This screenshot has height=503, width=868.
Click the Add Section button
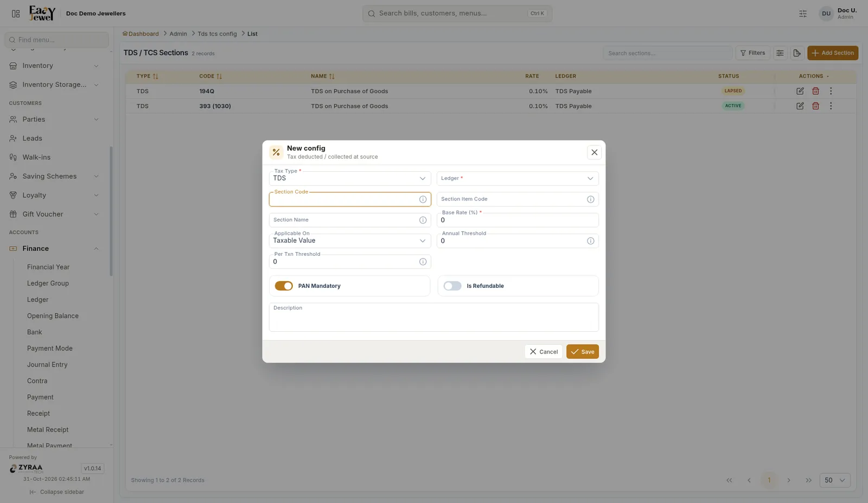pyautogui.click(x=832, y=53)
